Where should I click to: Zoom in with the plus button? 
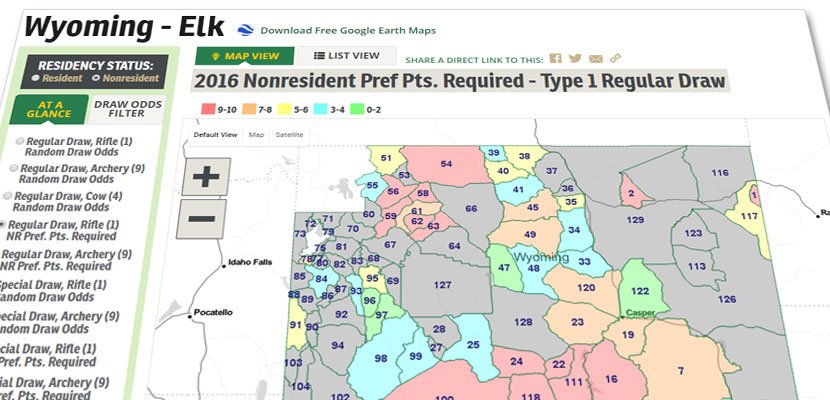coord(206,177)
